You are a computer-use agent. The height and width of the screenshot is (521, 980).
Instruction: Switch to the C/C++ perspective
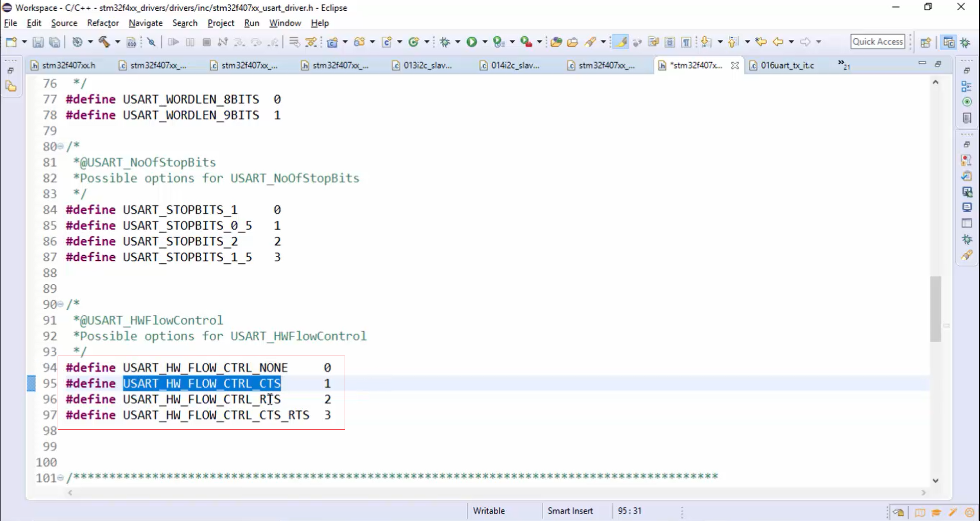pos(949,42)
